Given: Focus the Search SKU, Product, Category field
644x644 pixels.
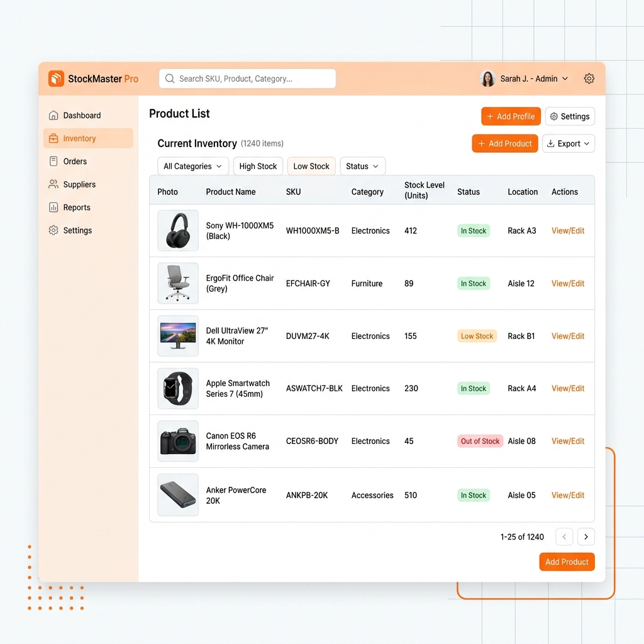Looking at the screenshot, I should click(252, 79).
